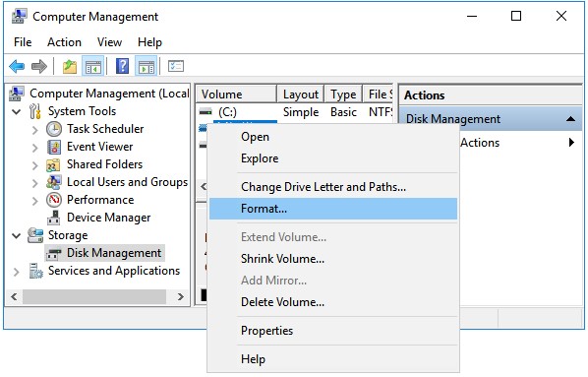588x377 pixels.
Task: Click the Performance label
Action: [100, 200]
